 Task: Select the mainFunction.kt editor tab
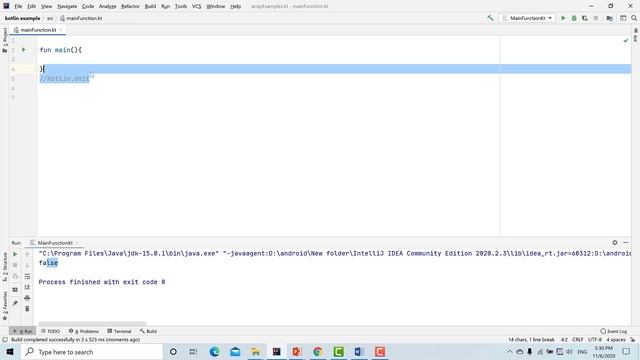(x=38, y=30)
